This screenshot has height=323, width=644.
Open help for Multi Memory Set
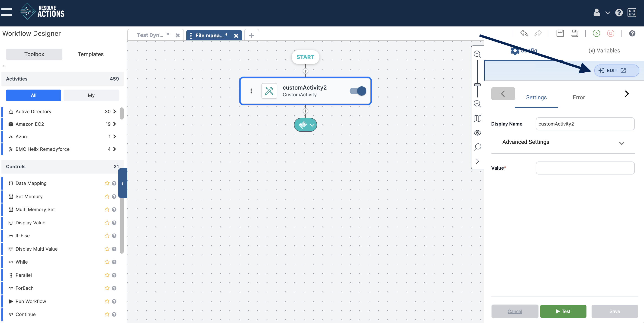click(114, 210)
